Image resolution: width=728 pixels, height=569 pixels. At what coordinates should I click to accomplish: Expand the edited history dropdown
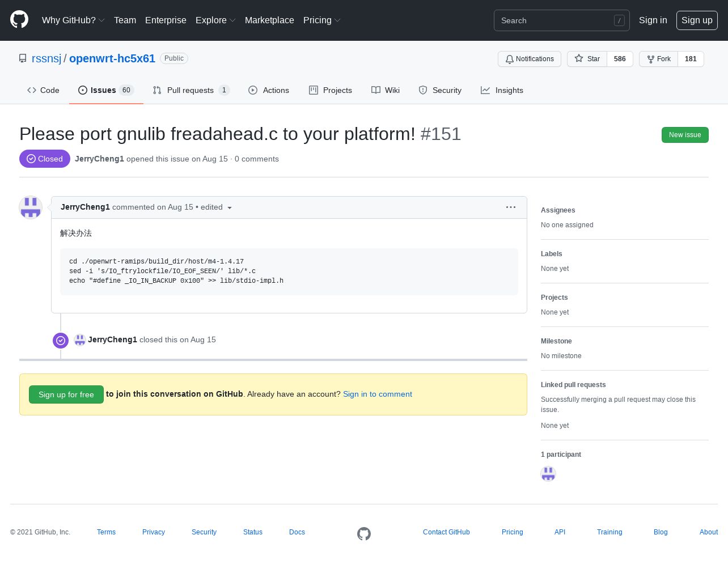click(x=216, y=207)
